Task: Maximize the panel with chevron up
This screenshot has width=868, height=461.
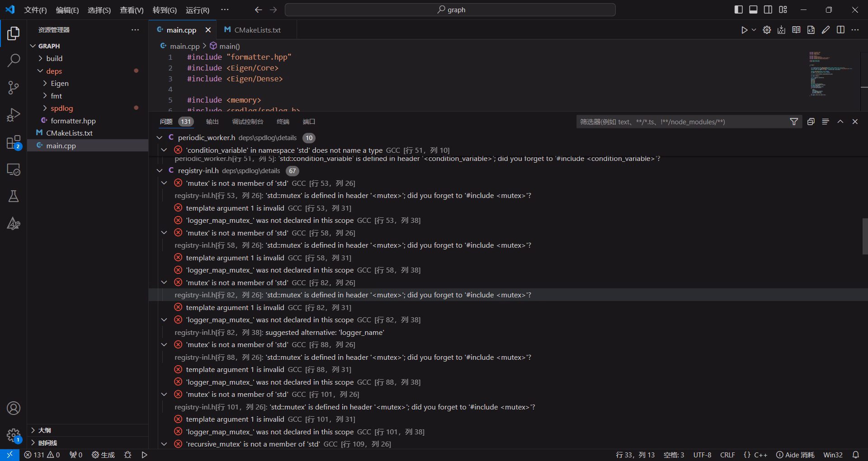Action: [840, 122]
